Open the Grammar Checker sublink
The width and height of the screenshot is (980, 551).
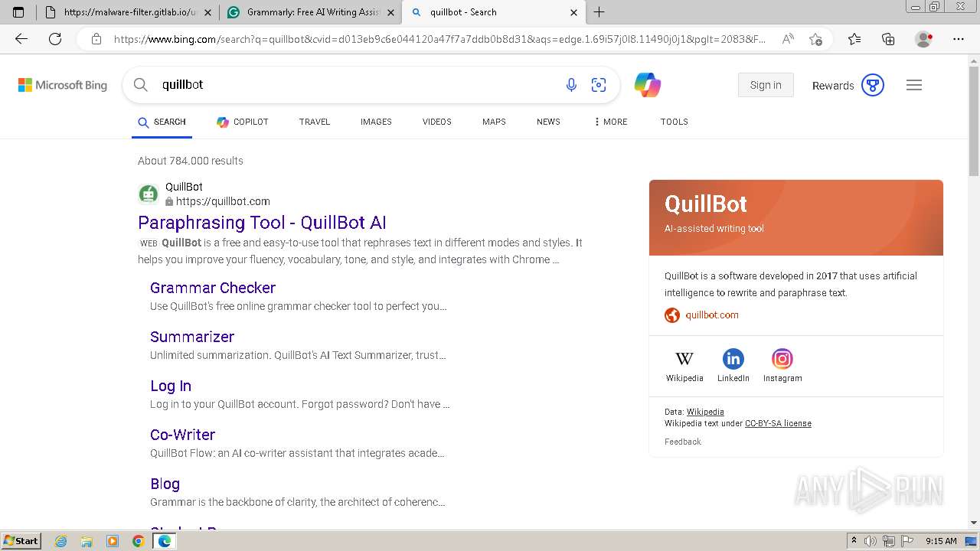(x=213, y=288)
